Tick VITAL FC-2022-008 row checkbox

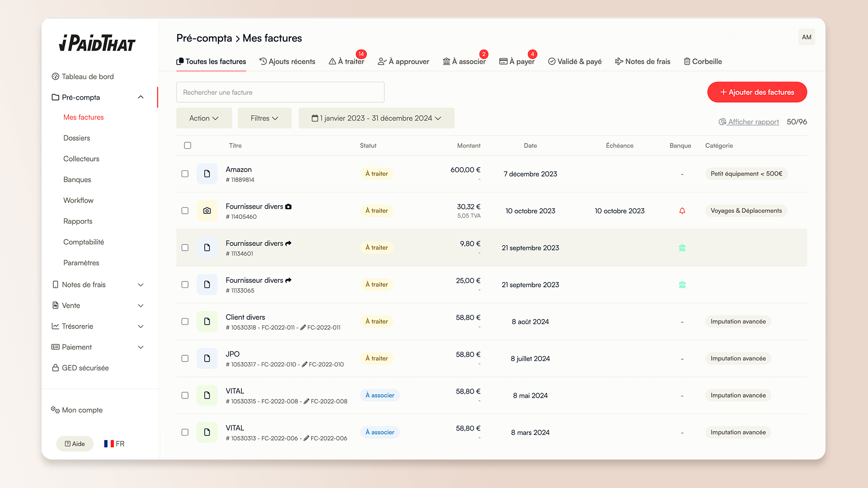185,395
